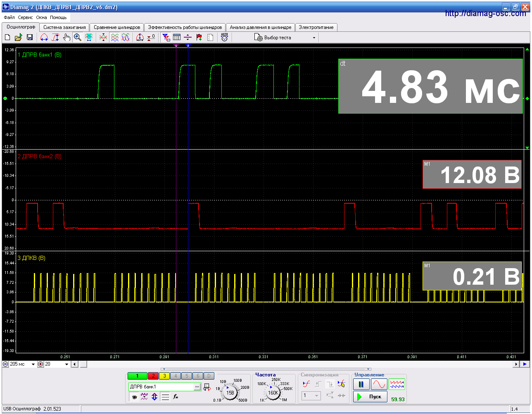Click the fx math function icon
Screen dimensions: 532x414
point(176,397)
